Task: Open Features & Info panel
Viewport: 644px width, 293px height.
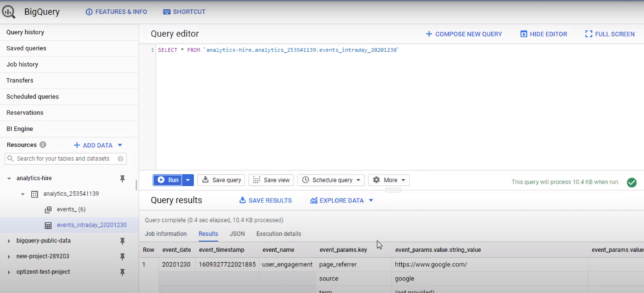Action: pyautogui.click(x=116, y=12)
